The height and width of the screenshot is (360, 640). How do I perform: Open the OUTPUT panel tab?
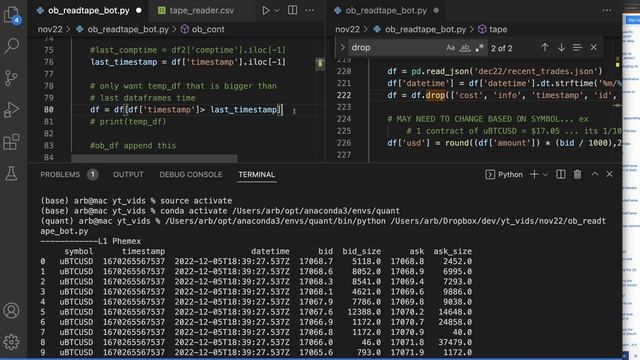coord(128,175)
